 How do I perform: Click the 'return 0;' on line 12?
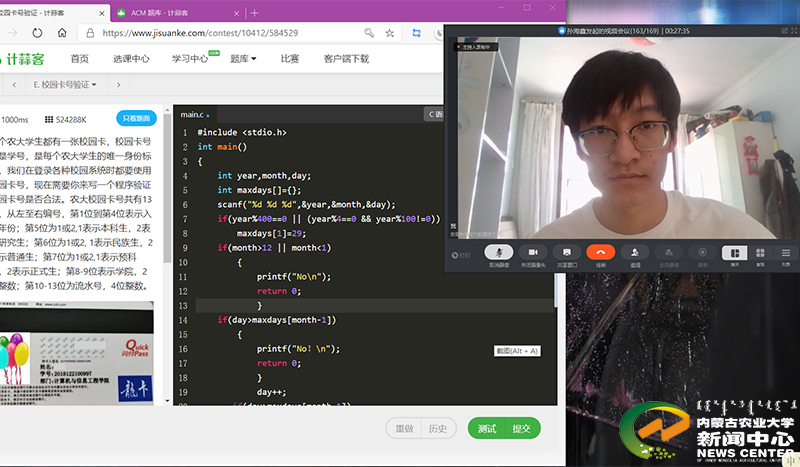click(x=279, y=291)
